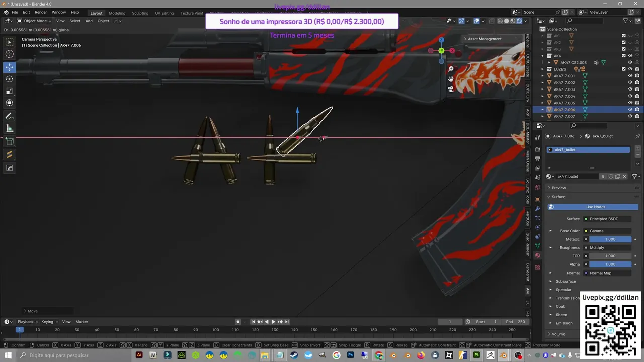The height and width of the screenshot is (362, 644).
Task: Click the Blender logo menu icon
Action: coord(6,12)
